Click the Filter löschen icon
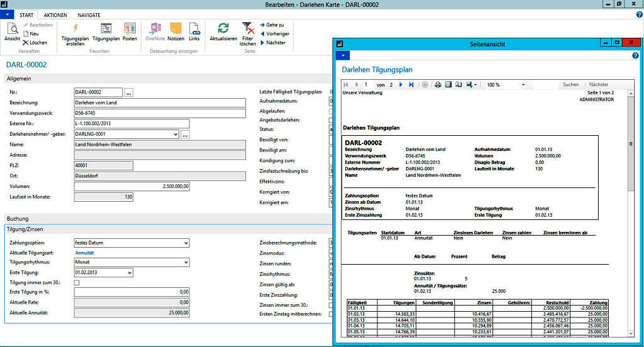 248,29
